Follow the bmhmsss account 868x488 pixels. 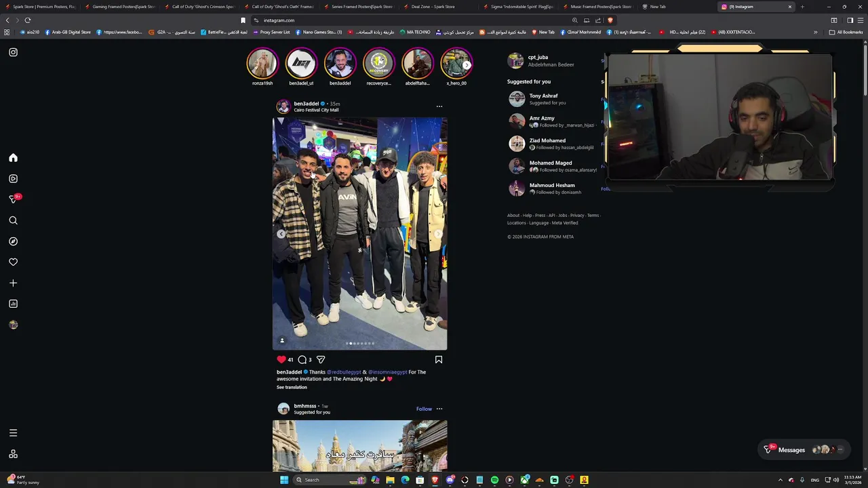pos(424,409)
